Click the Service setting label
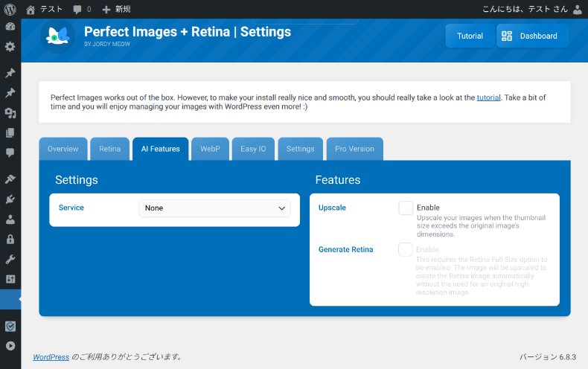 [x=71, y=208]
